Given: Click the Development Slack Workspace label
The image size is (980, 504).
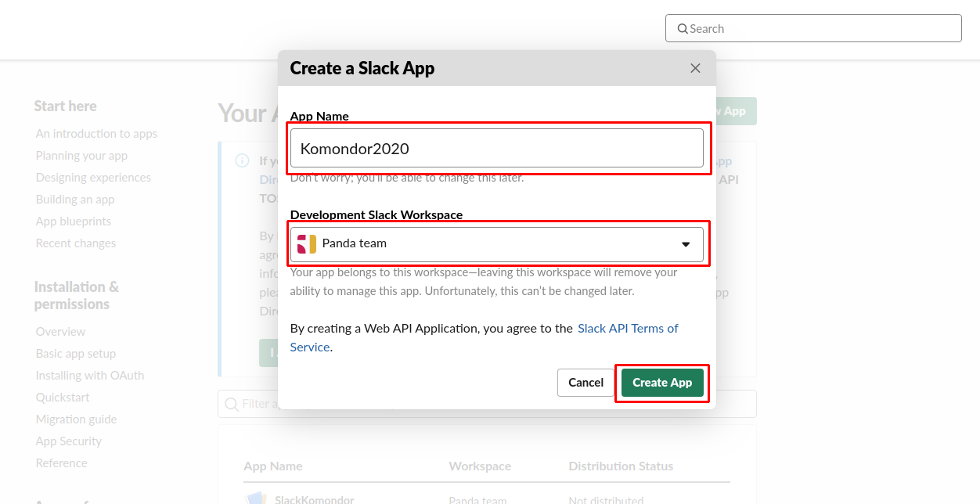Looking at the screenshot, I should tap(377, 214).
